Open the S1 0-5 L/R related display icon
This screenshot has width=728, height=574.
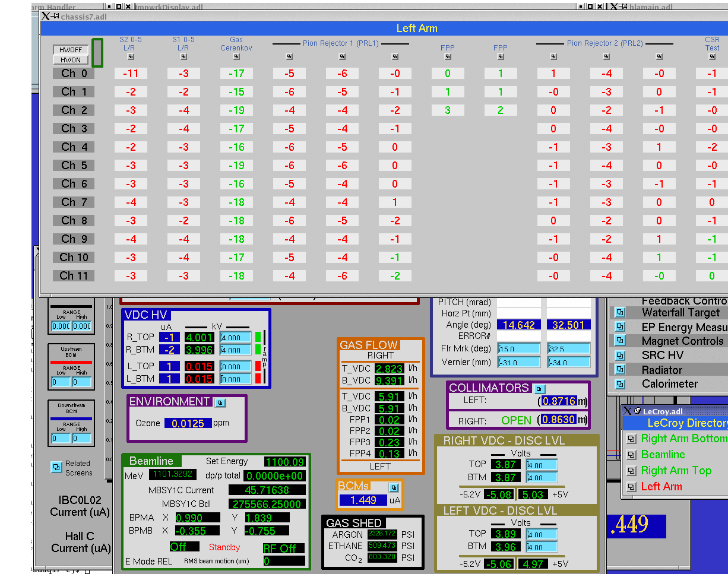tap(183, 57)
